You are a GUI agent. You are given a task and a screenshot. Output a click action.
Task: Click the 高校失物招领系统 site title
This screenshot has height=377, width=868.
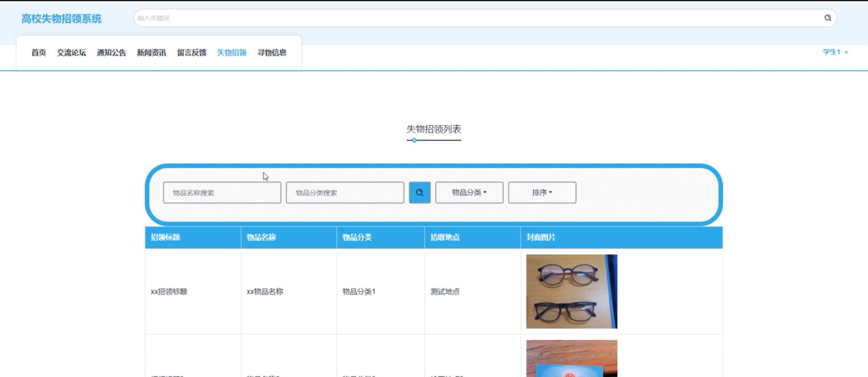click(61, 19)
